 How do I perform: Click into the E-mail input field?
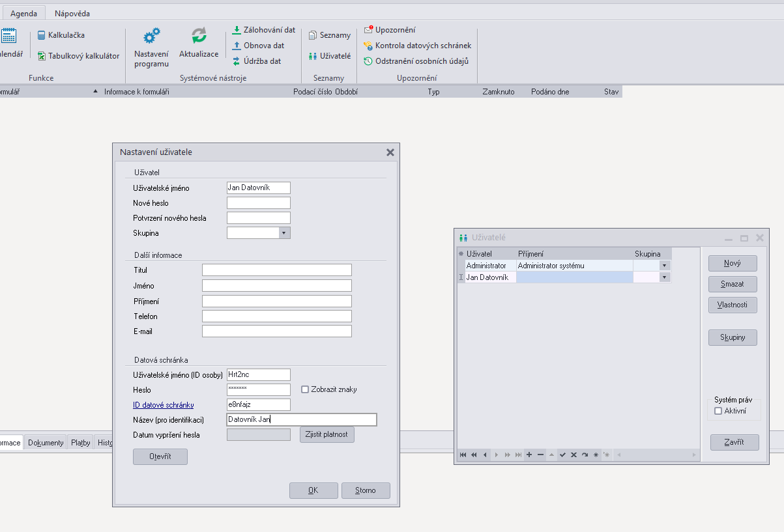pos(276,331)
